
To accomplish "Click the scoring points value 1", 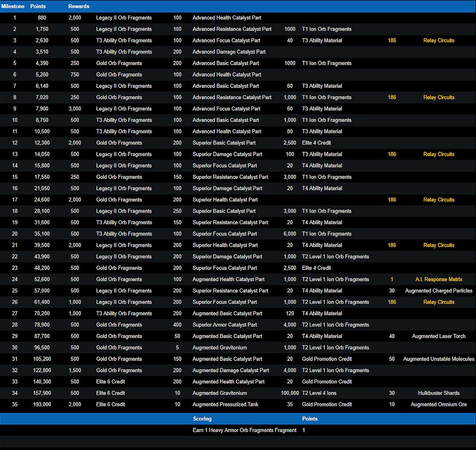I will (x=304, y=430).
